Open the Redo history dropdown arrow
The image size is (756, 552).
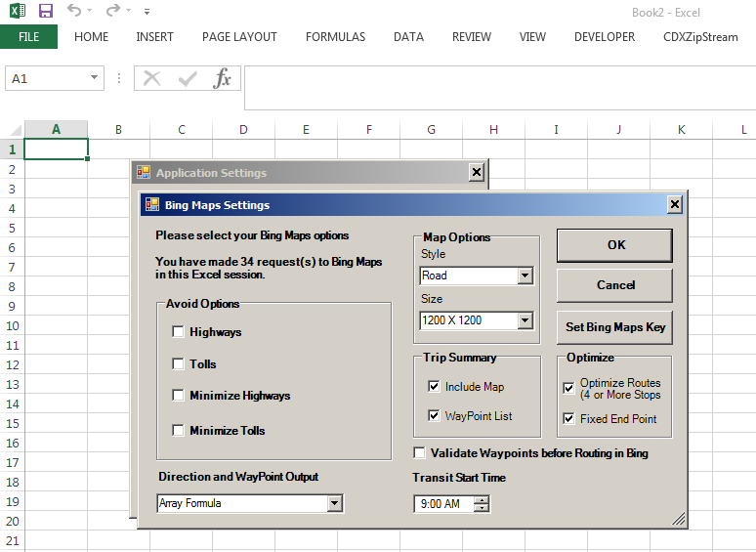pos(128,10)
